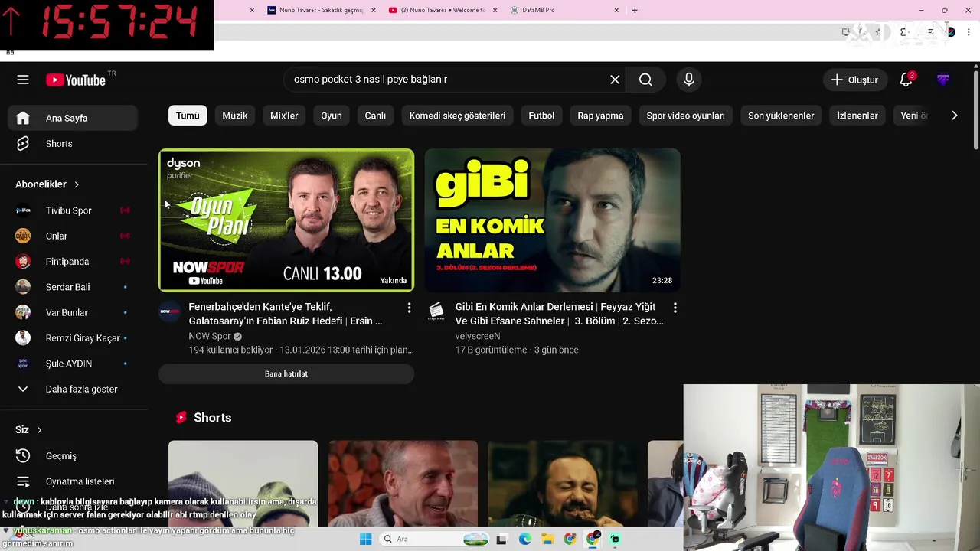Expand Daha fazla göster in subscriptions
The image size is (980, 551).
(73, 389)
